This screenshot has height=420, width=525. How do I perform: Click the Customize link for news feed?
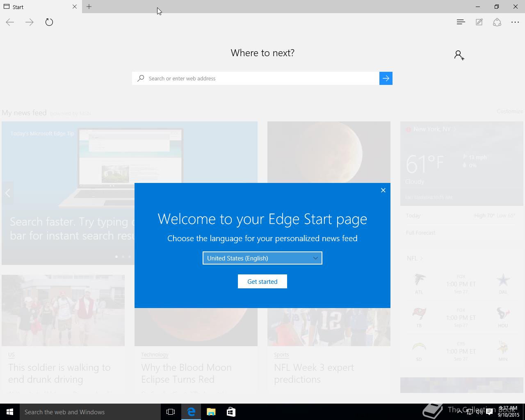(510, 111)
